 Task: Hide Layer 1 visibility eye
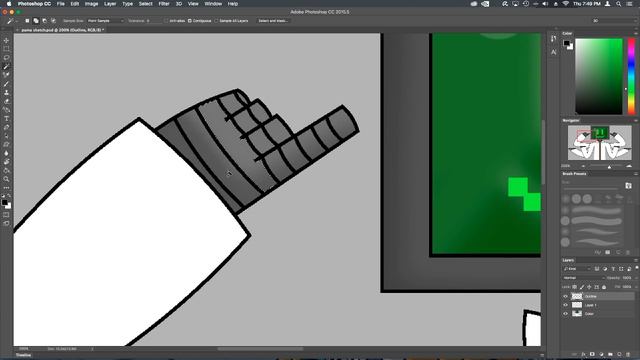point(565,305)
